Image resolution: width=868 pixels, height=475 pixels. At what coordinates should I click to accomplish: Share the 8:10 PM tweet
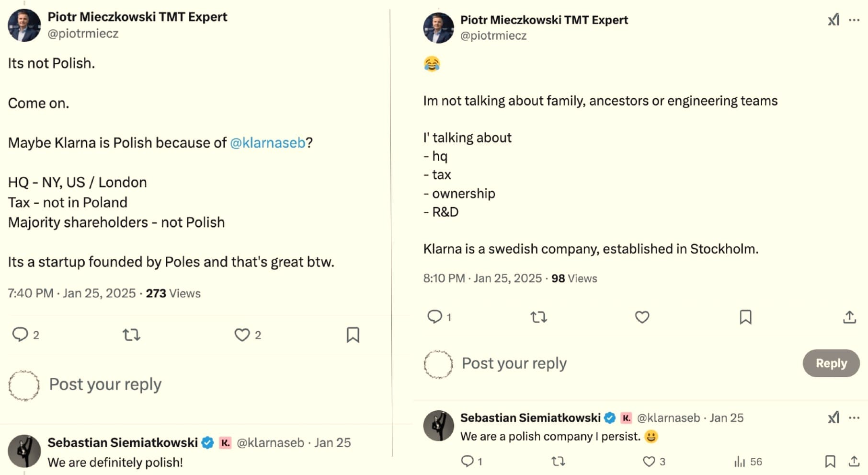pyautogui.click(x=849, y=316)
